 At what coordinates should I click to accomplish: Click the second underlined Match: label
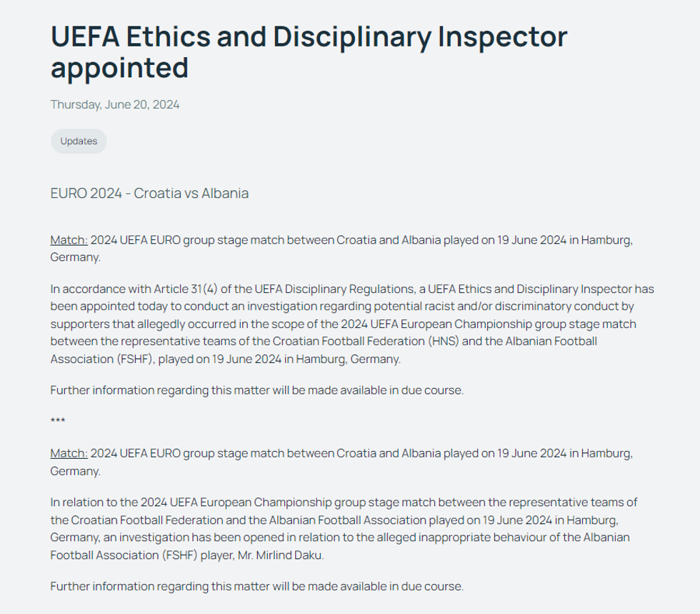click(x=69, y=453)
